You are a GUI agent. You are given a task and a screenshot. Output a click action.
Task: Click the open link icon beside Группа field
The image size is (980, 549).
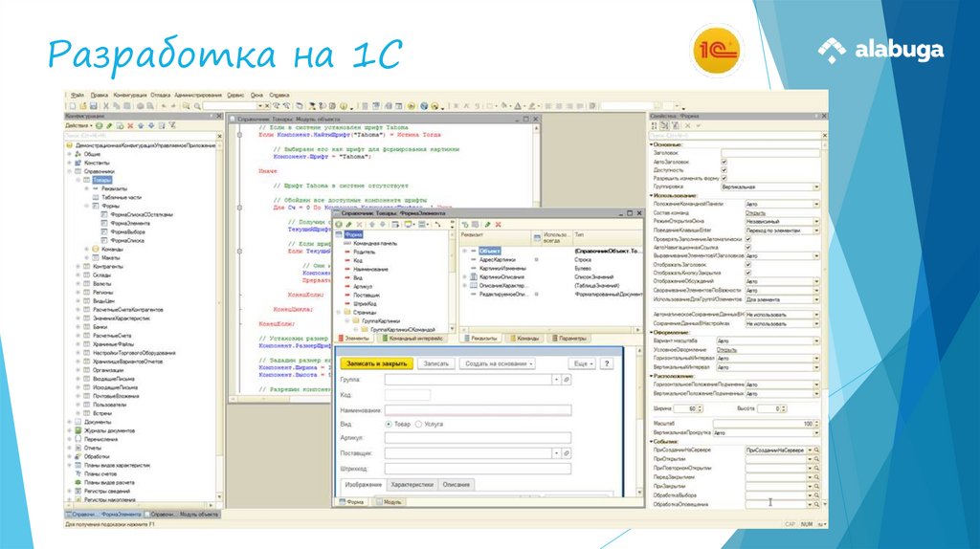[x=567, y=380]
